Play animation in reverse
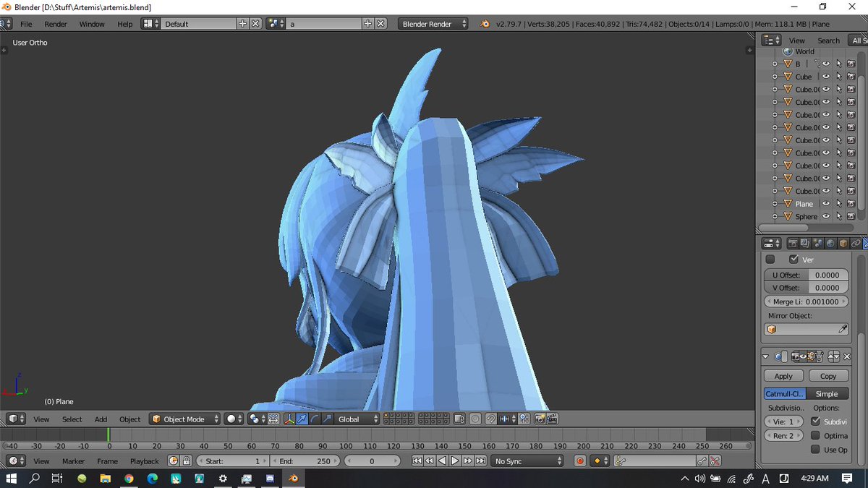Image resolution: width=868 pixels, height=488 pixels. click(442, 461)
